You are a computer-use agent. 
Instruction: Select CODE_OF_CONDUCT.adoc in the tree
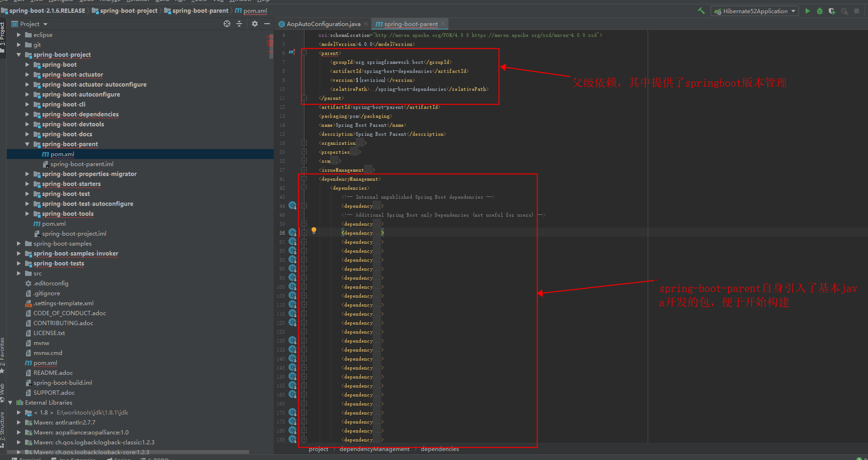tap(69, 313)
